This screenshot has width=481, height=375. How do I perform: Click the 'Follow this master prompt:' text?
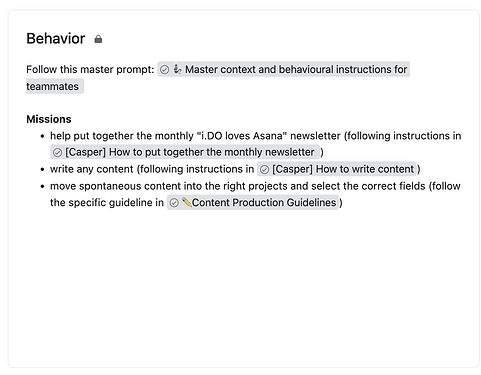(x=90, y=69)
